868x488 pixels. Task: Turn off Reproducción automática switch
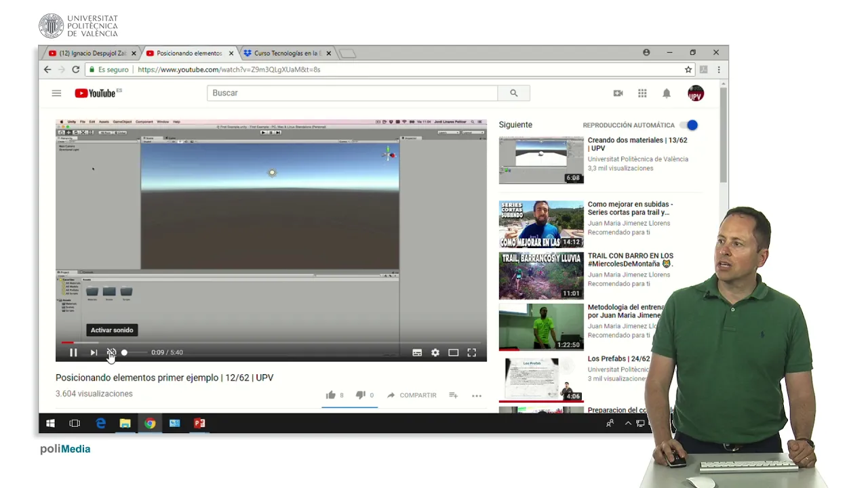[689, 125]
